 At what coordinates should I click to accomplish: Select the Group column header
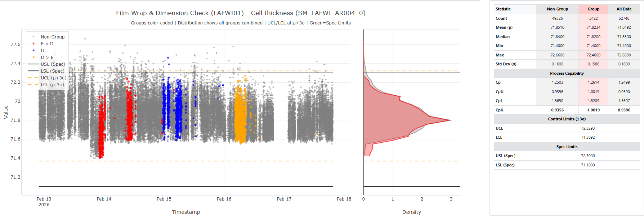pos(593,9)
